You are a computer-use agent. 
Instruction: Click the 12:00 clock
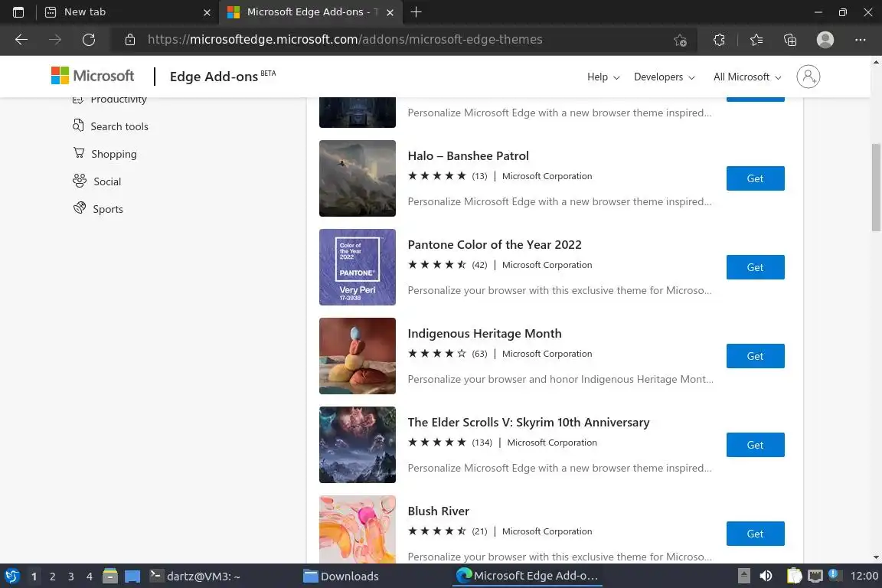(x=864, y=577)
